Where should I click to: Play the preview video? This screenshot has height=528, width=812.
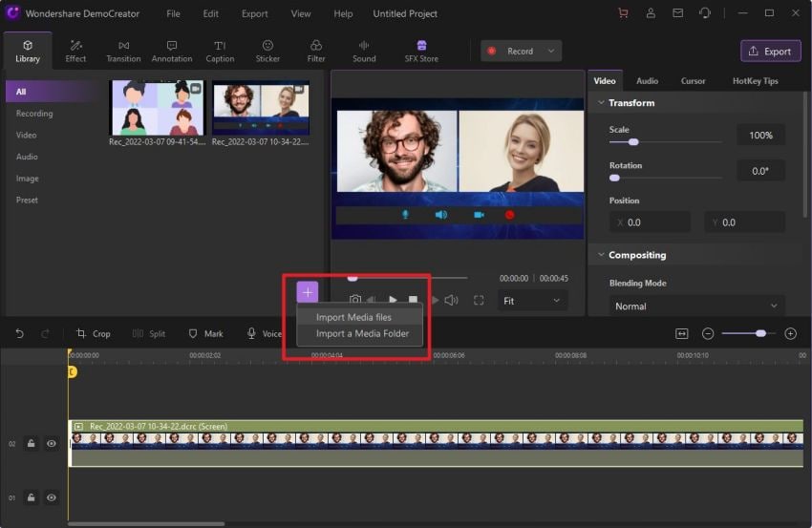(393, 300)
